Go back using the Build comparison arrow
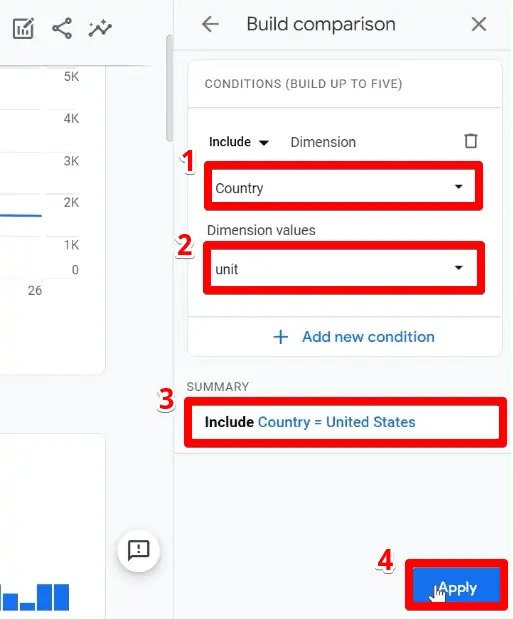Viewport: 513px width, 619px height. click(x=210, y=24)
